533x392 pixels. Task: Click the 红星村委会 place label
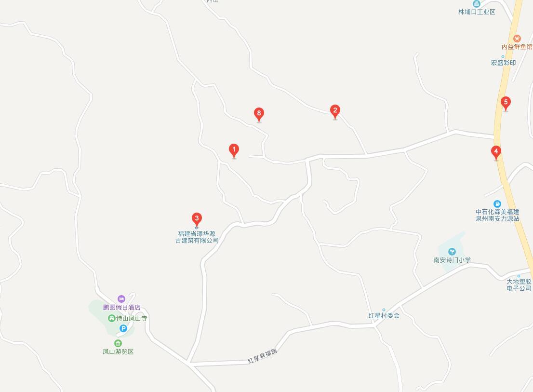pyautogui.click(x=384, y=315)
